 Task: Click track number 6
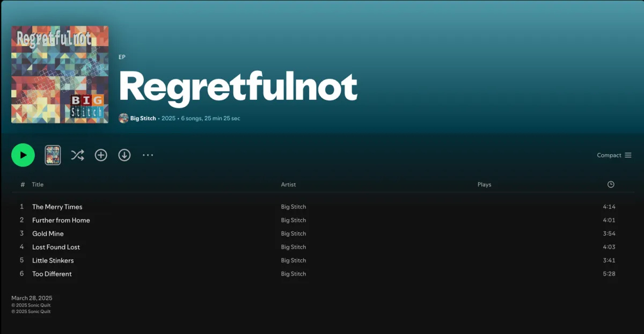(22, 274)
